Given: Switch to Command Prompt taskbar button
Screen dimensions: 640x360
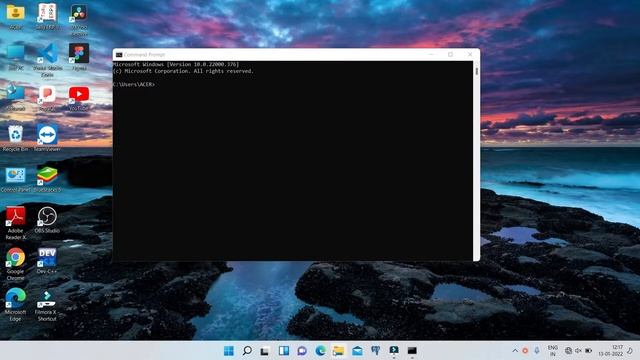Looking at the screenshot, I should (412, 351).
